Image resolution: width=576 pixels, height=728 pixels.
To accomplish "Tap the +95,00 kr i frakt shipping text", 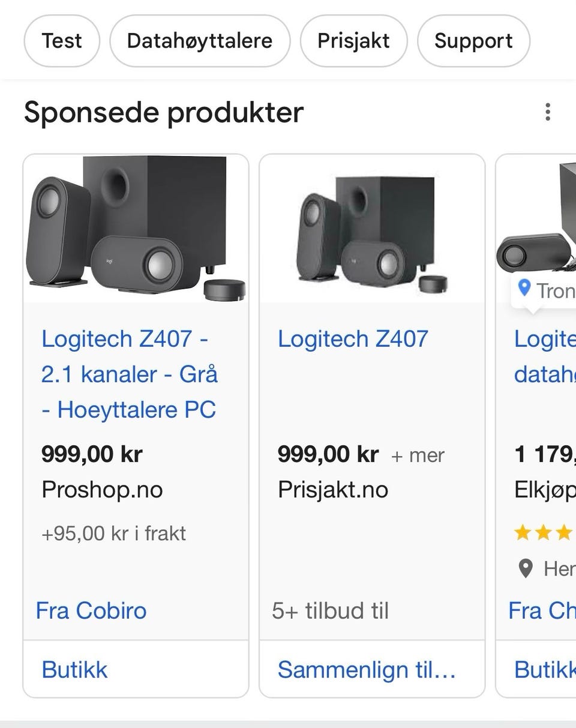I will click(113, 533).
